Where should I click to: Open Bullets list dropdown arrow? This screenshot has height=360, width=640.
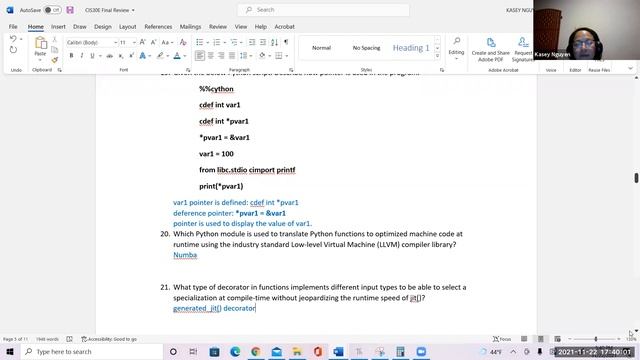point(207,42)
